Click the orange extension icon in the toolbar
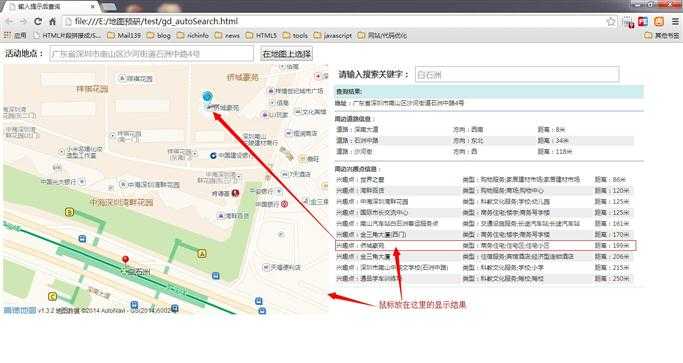Screen dimensions: 683x363 pos(659,21)
